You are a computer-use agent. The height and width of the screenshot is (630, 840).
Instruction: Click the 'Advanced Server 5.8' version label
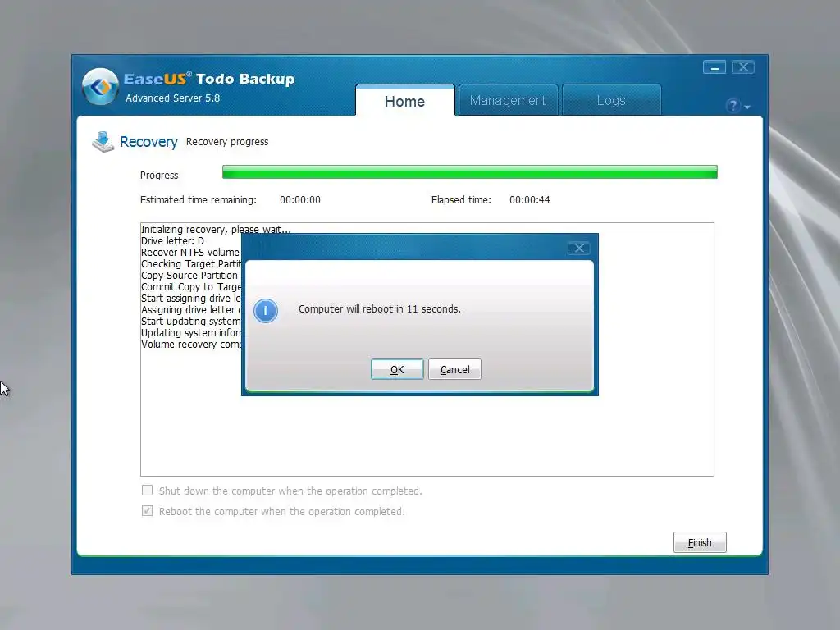click(x=172, y=98)
